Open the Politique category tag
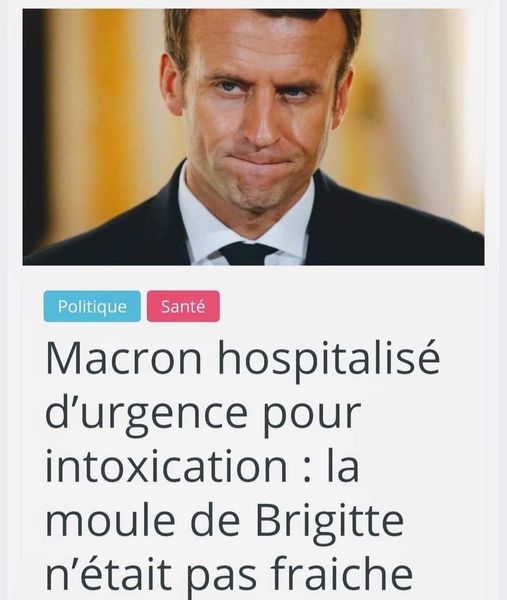 [x=92, y=306]
